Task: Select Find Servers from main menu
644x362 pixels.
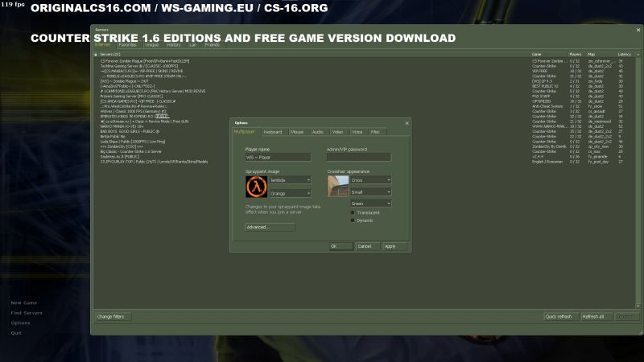Action: 27,313
